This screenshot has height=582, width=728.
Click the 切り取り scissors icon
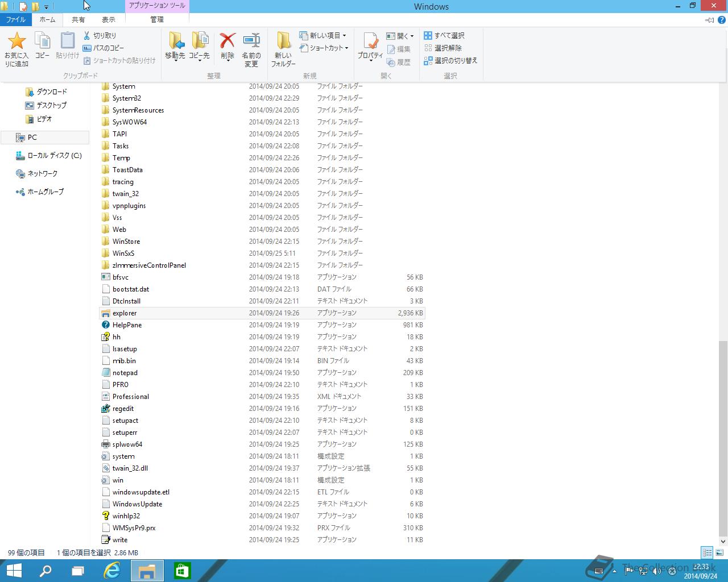point(86,35)
